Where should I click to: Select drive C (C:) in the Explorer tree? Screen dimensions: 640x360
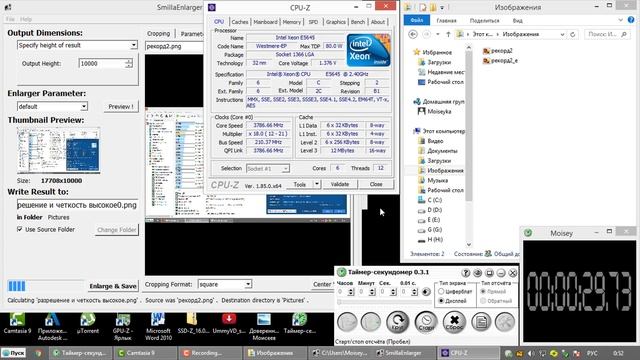pos(430,200)
